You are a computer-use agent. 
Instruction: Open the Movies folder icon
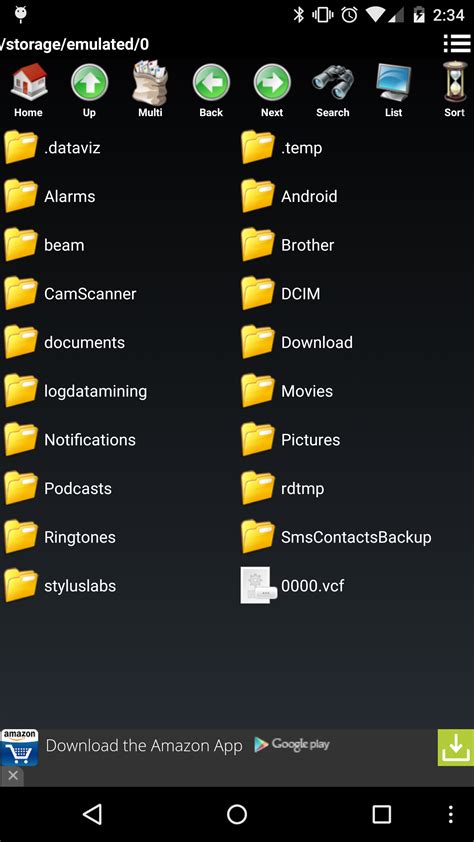point(258,391)
